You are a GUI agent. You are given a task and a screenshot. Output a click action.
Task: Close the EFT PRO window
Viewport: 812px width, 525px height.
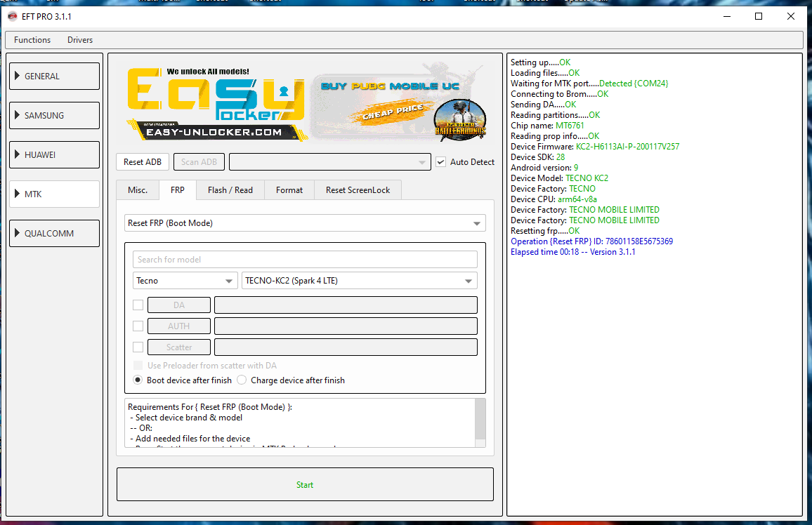click(791, 17)
